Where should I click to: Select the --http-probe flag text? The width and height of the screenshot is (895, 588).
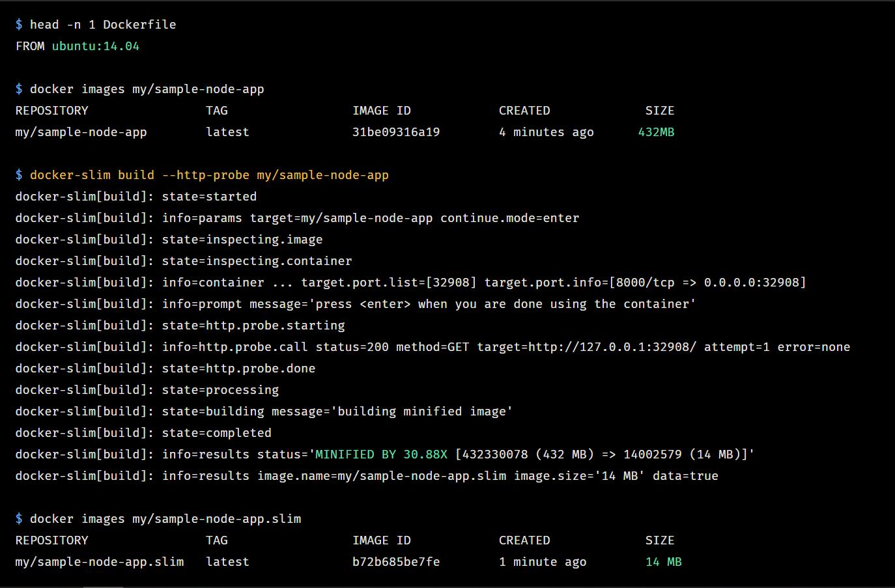tap(206, 175)
